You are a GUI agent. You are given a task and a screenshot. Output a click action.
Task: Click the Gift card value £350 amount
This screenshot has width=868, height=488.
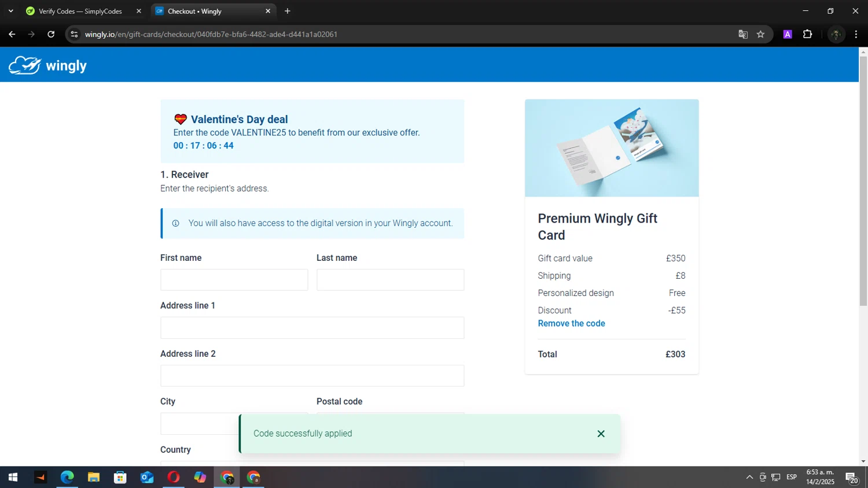coord(676,258)
